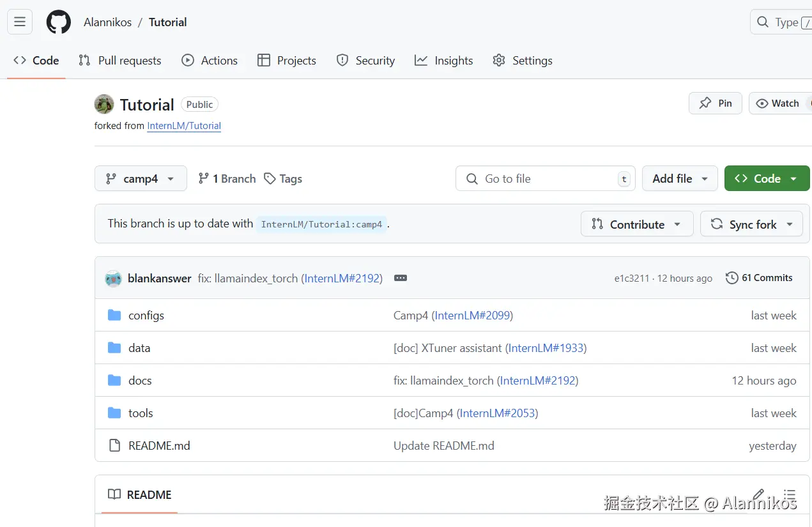Click README.md row 'yesterday' timestamp
The image size is (812, 527).
773,446
